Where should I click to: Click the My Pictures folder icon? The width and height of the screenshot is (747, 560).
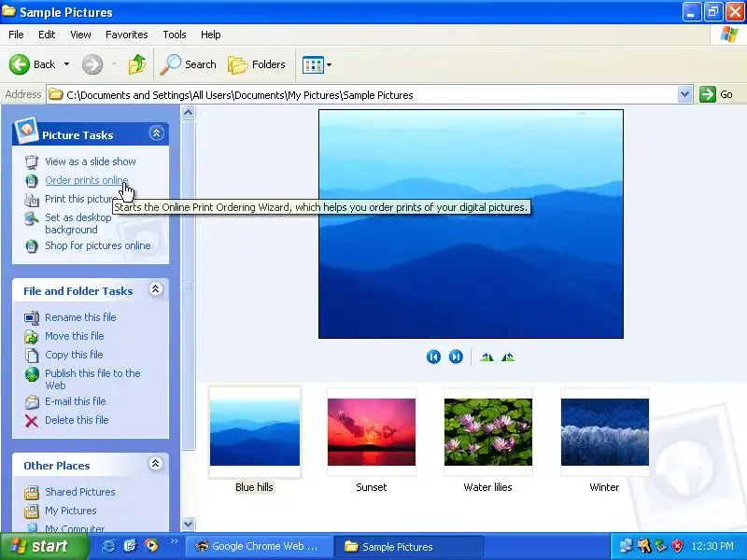point(32,511)
